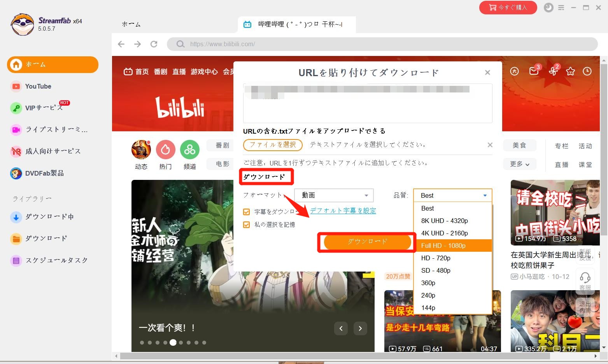
Task: Open the 品質 Best dropdown
Action: 453,195
